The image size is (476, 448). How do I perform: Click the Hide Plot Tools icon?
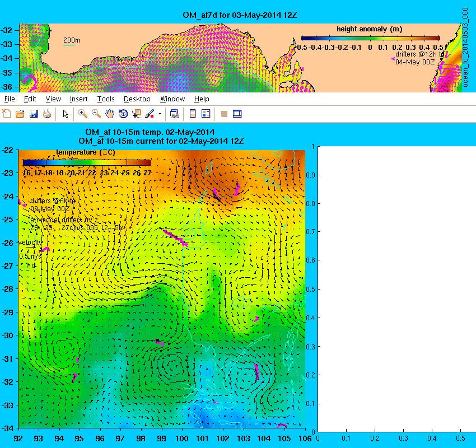(224, 114)
